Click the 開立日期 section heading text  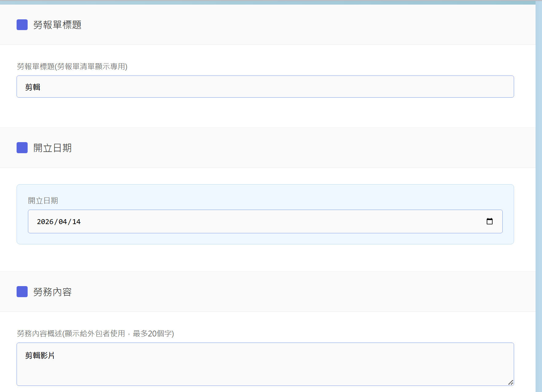(53, 148)
